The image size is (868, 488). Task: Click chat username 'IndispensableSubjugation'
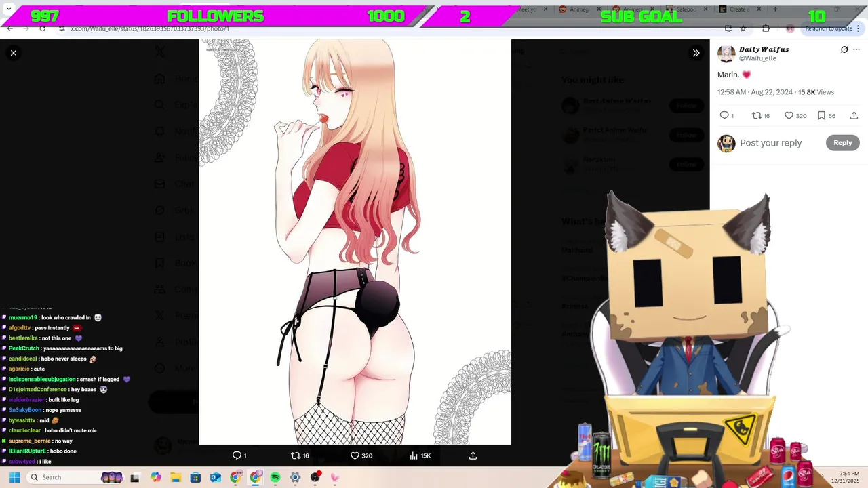[42, 380]
